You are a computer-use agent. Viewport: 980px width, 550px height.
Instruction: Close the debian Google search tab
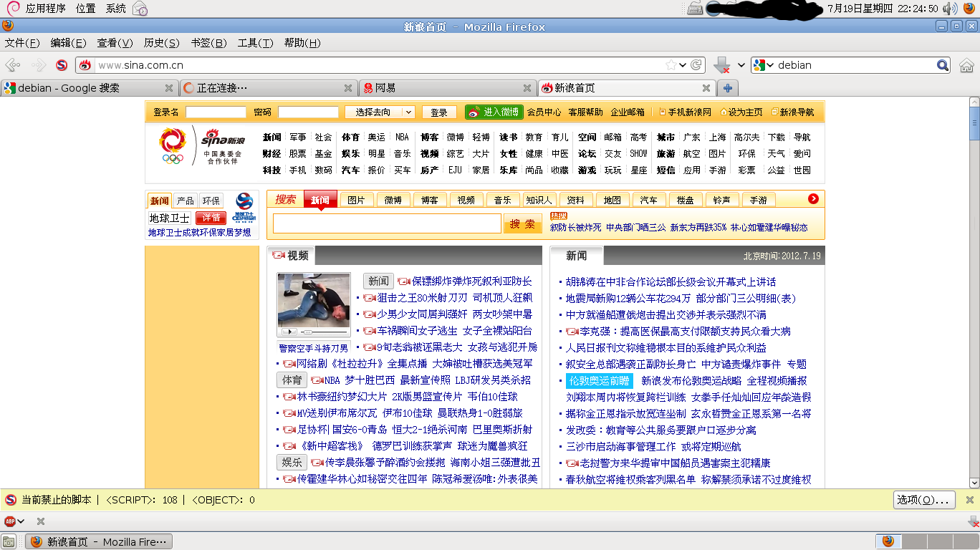(x=169, y=88)
